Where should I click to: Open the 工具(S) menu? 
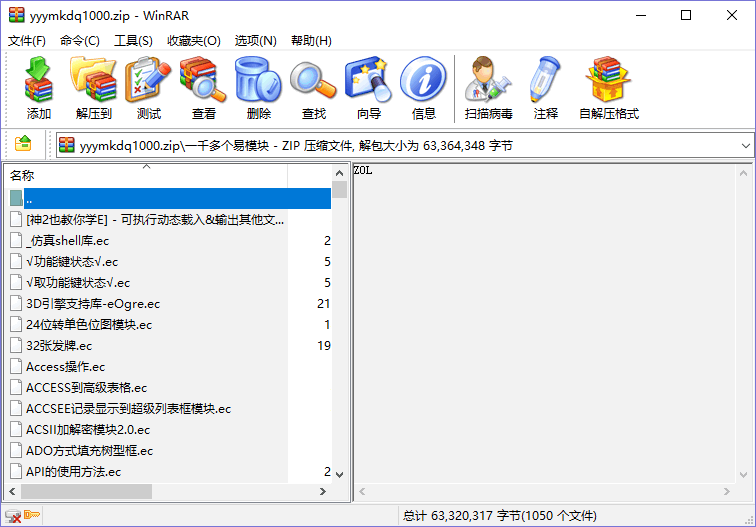tap(134, 41)
